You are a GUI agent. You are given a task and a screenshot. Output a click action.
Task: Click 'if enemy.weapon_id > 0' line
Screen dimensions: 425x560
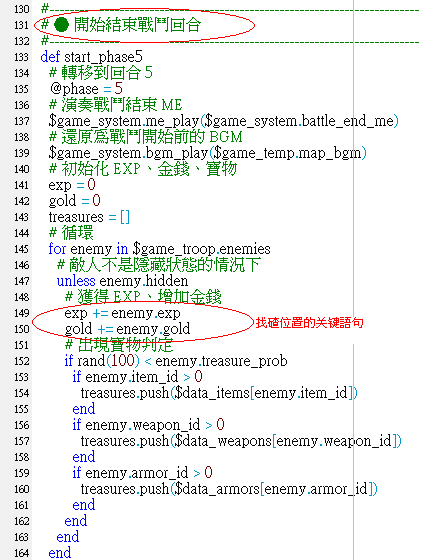click(148, 425)
